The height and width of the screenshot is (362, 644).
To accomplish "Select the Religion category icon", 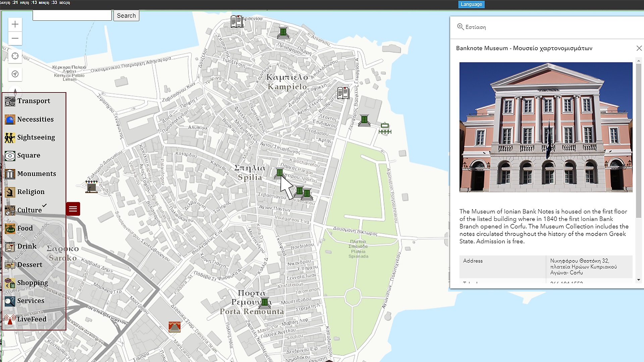I will point(9,192).
